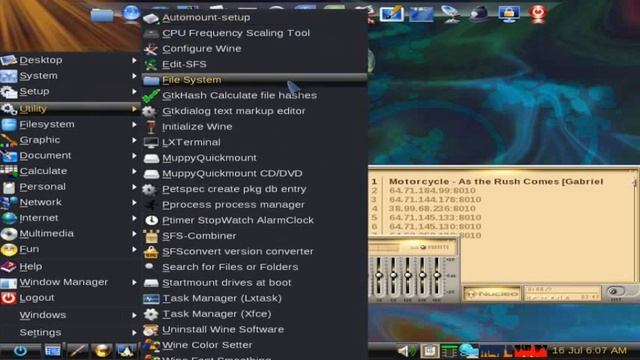Expand the Document submenu
This screenshot has width=640, height=360.
pos(70,156)
